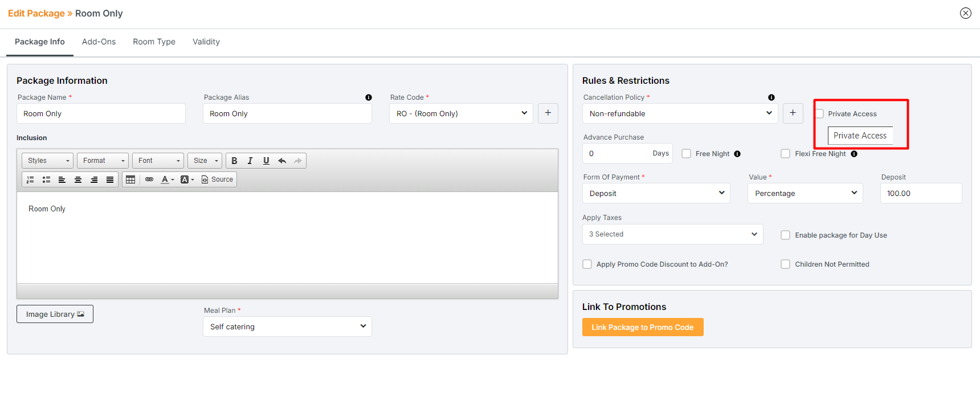This screenshot has width=980, height=396.
Task: Apply italic formatting in the Inclusion editor
Action: coord(250,161)
